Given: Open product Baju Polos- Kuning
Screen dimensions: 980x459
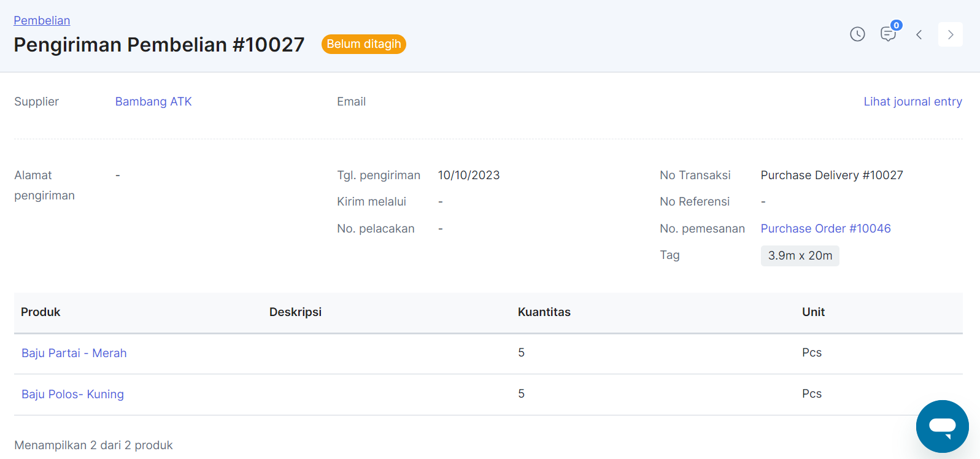Looking at the screenshot, I should coord(72,395).
